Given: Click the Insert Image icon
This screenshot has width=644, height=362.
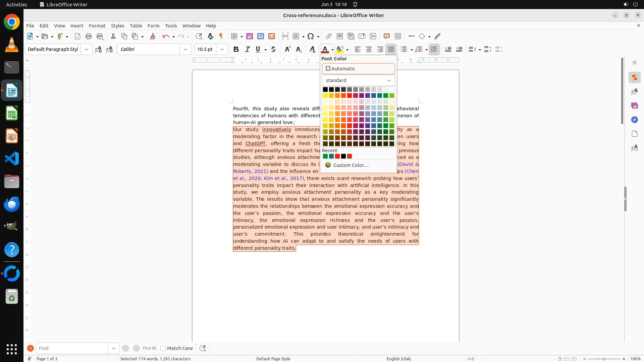Looking at the screenshot, I should point(250,36).
